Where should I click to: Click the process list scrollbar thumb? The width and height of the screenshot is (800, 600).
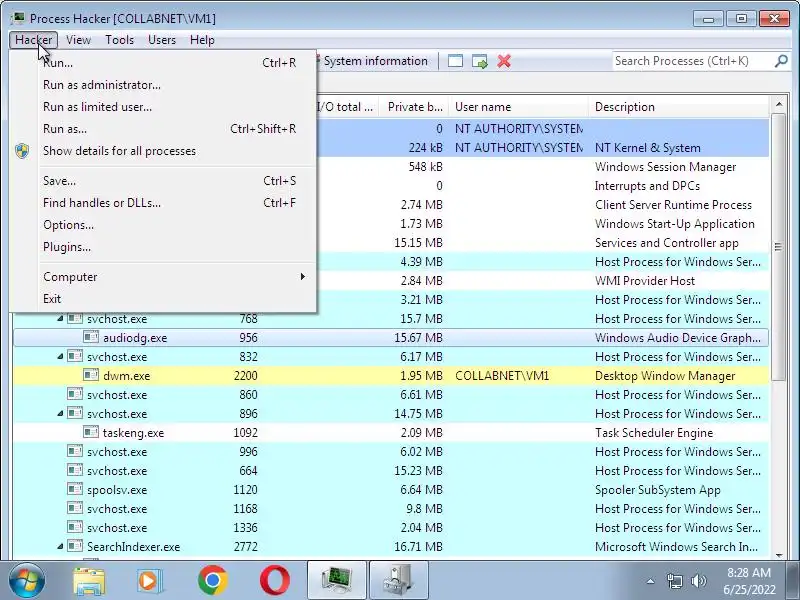tap(778, 247)
